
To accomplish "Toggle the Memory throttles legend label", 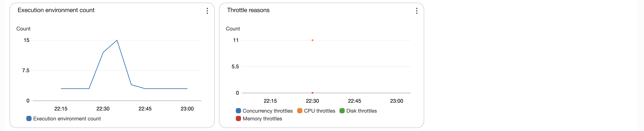I will 262,118.
